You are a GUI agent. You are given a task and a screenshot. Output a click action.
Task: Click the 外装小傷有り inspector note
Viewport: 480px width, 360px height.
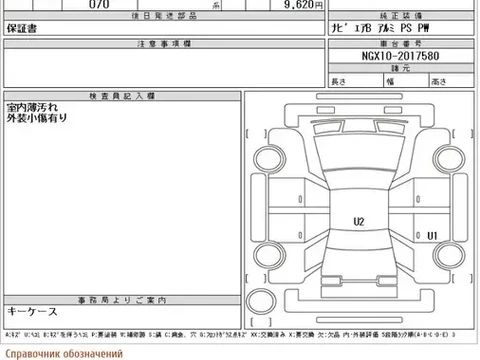tap(37, 118)
